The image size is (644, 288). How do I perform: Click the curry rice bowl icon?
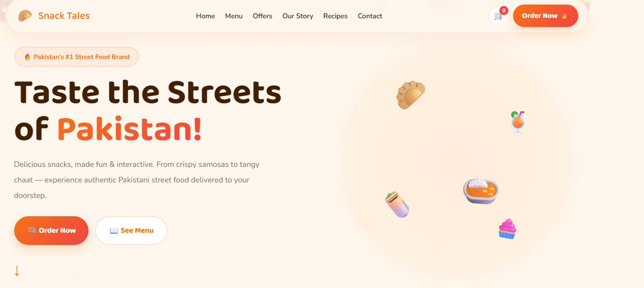(481, 191)
